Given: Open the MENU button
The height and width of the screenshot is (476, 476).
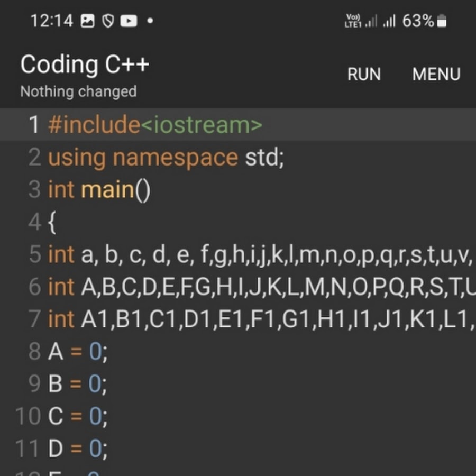Looking at the screenshot, I should pos(436,74).
